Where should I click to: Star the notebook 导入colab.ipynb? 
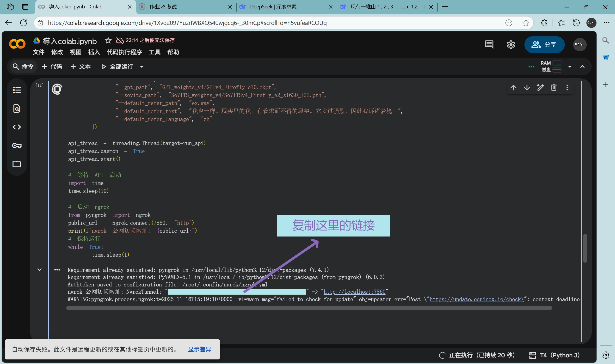108,40
